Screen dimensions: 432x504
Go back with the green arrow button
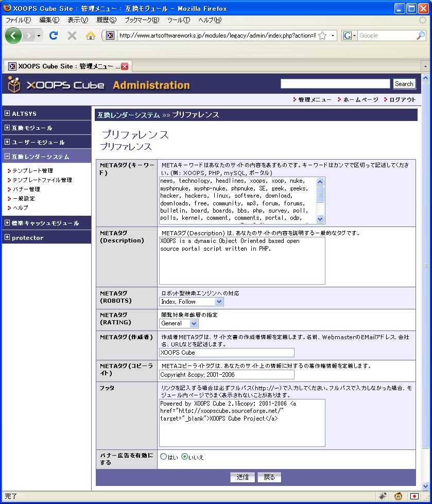click(x=13, y=36)
